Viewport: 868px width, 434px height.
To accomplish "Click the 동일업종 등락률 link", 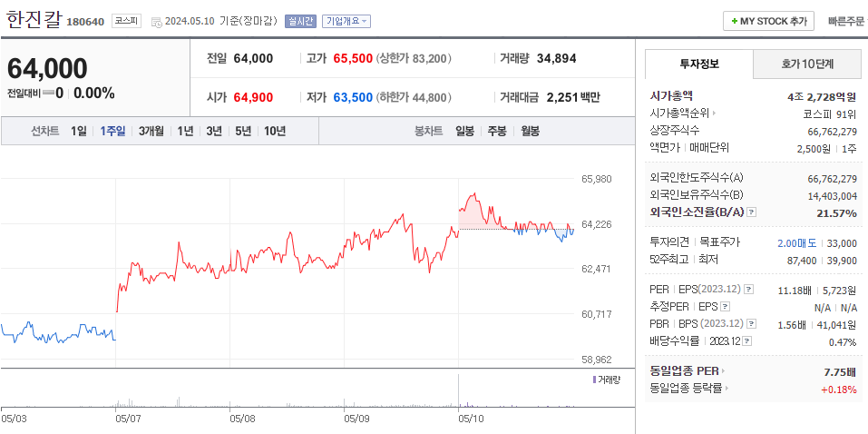I will (x=686, y=389).
